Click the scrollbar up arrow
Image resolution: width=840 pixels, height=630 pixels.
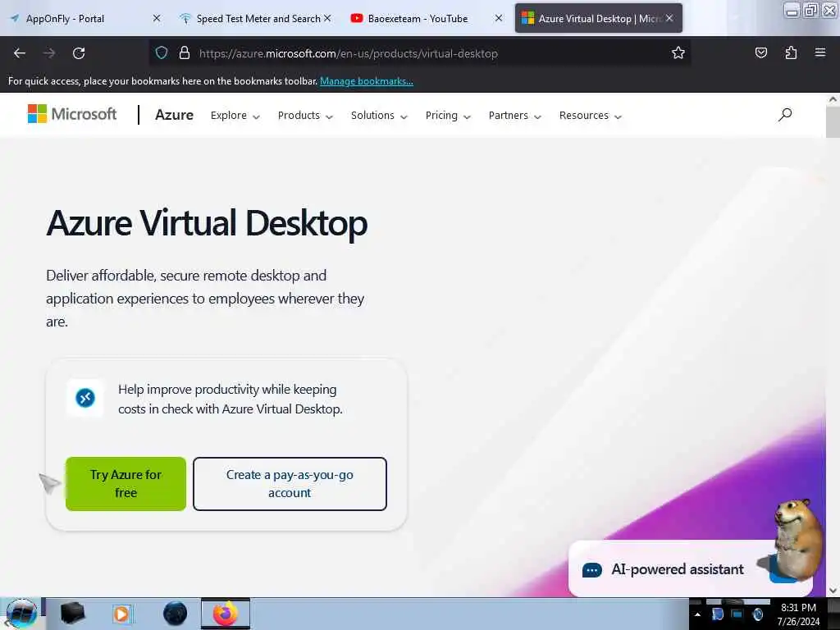pos(833,99)
